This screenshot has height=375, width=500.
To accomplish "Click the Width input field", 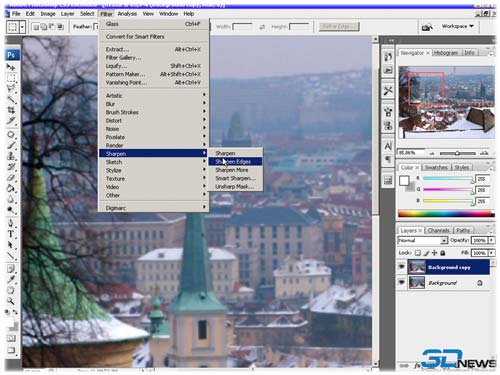I will click(242, 26).
